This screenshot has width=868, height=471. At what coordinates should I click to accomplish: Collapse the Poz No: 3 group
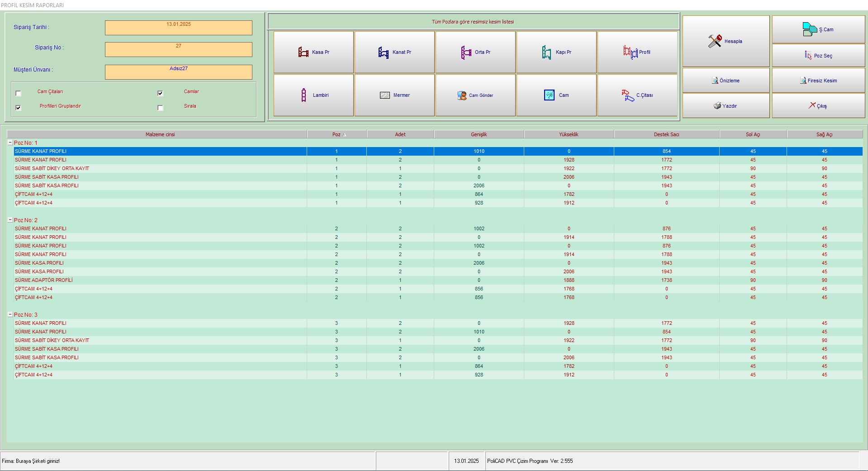pyautogui.click(x=10, y=314)
